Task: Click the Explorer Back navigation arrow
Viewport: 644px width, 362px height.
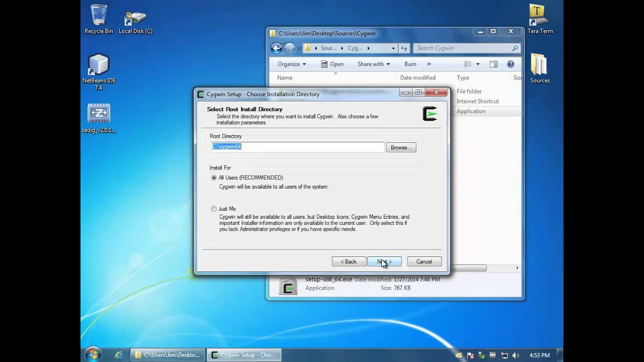Action: pos(276,48)
